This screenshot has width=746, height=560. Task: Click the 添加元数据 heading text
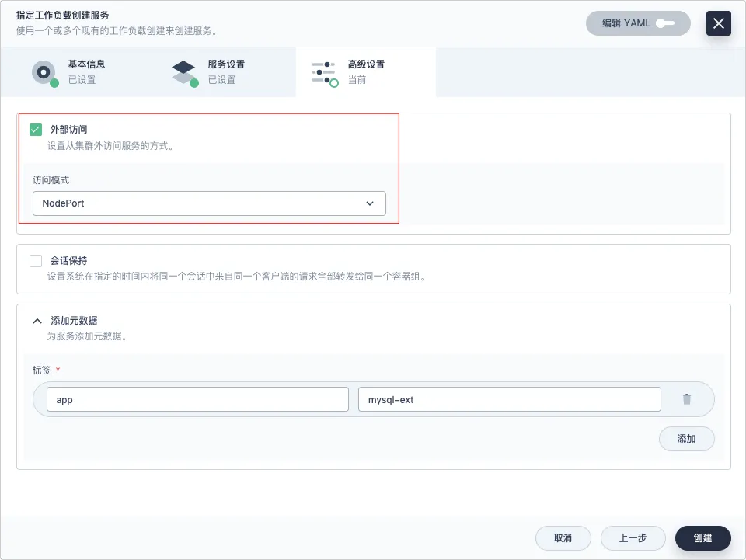pyautogui.click(x=74, y=321)
